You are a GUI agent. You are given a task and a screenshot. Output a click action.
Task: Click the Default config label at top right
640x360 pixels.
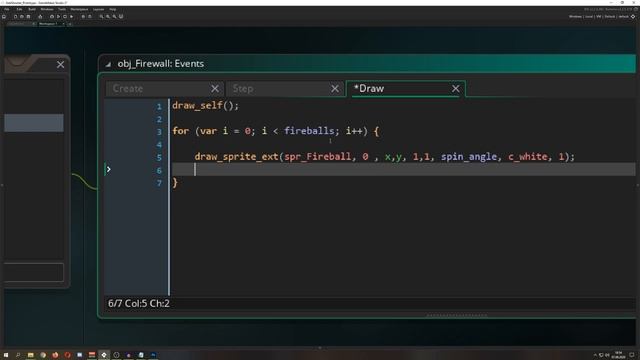609,17
